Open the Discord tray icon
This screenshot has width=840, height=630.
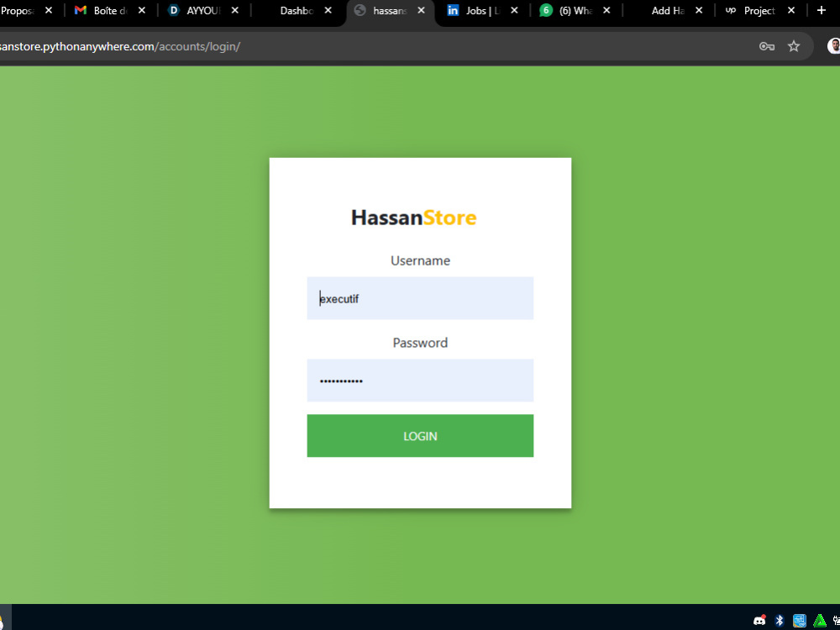point(759,621)
